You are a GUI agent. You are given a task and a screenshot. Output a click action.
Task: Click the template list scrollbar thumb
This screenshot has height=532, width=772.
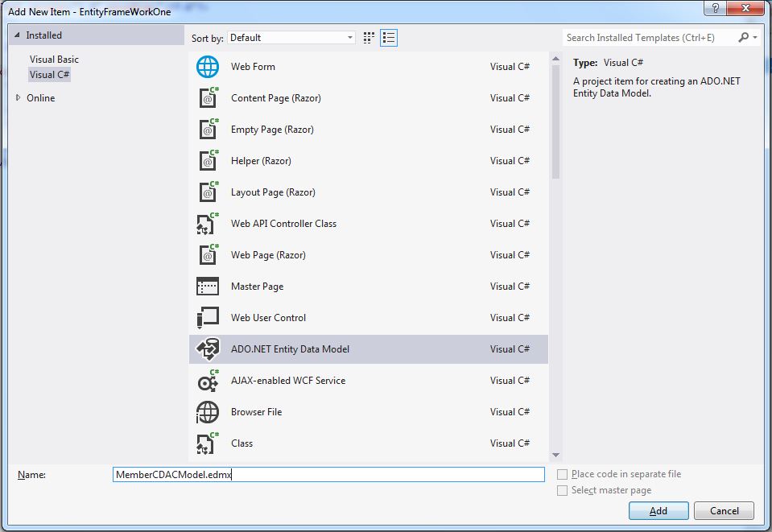(556, 122)
